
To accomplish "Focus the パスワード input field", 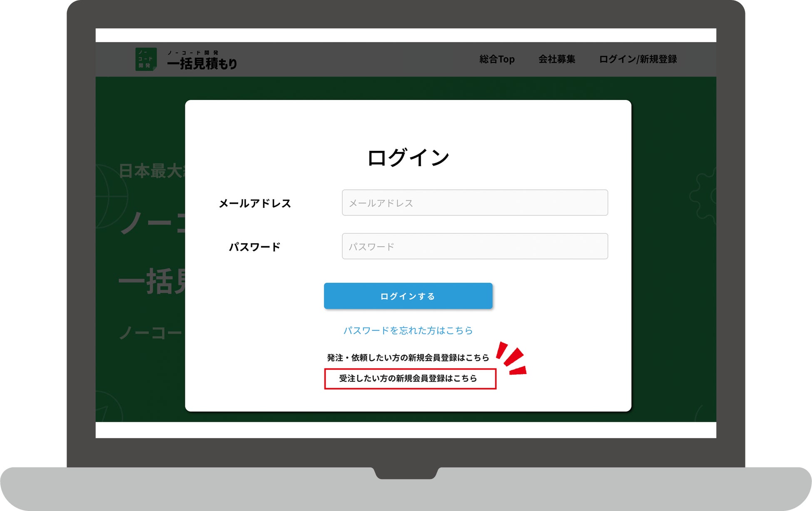I will pyautogui.click(x=475, y=247).
